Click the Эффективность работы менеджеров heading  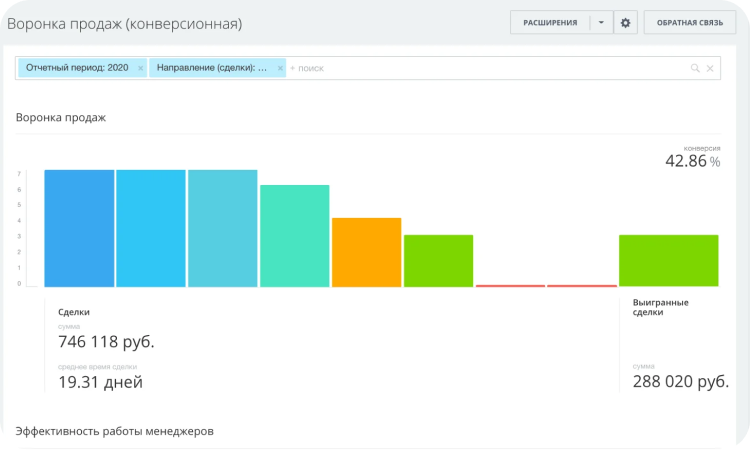(x=114, y=431)
